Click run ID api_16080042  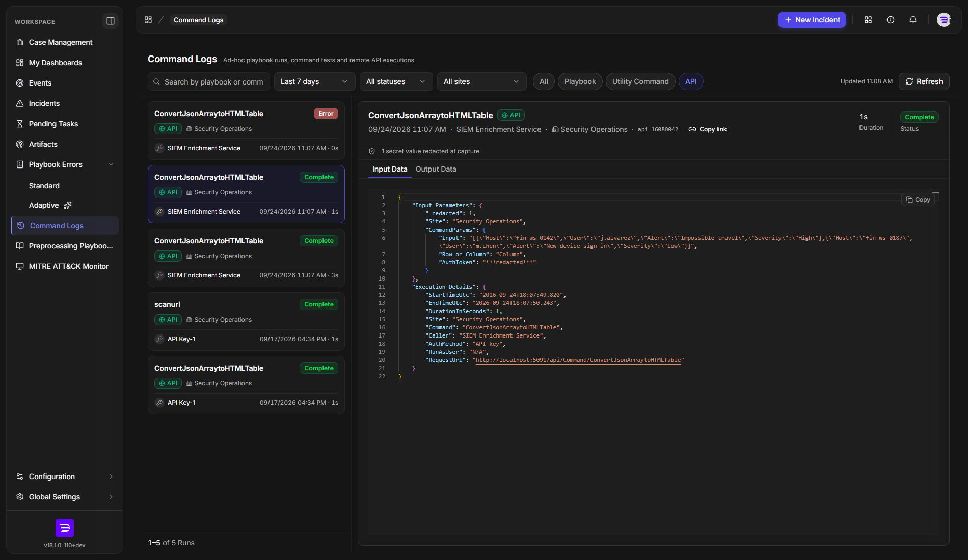[x=658, y=129]
